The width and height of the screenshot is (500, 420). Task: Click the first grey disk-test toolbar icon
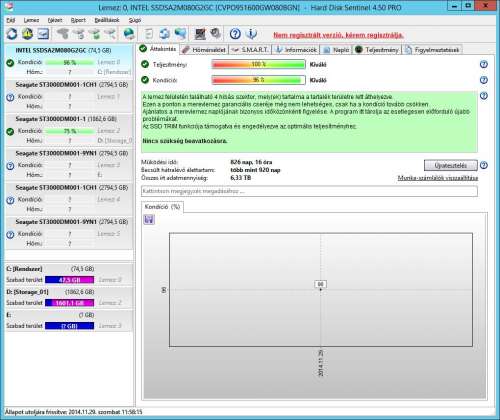62,34
